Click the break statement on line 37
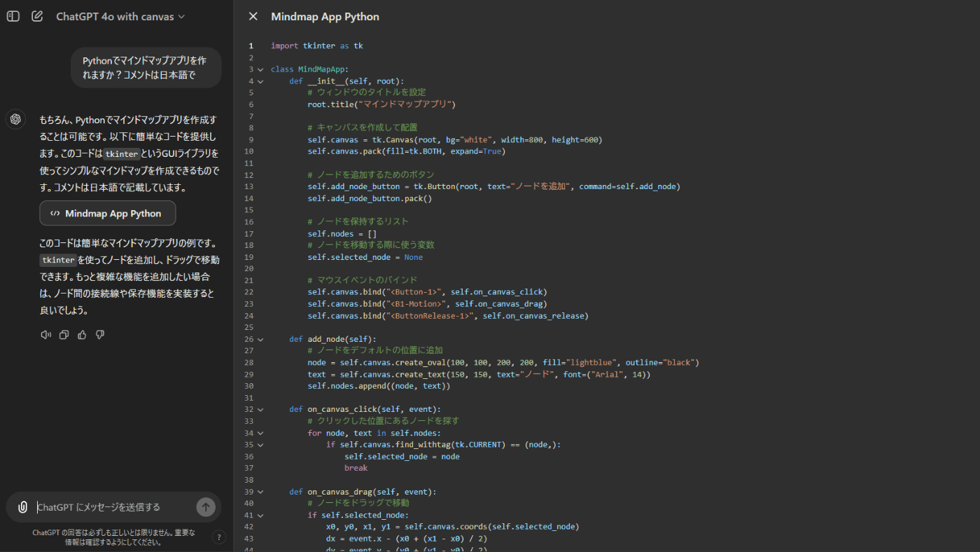The width and height of the screenshot is (980, 552). [356, 468]
